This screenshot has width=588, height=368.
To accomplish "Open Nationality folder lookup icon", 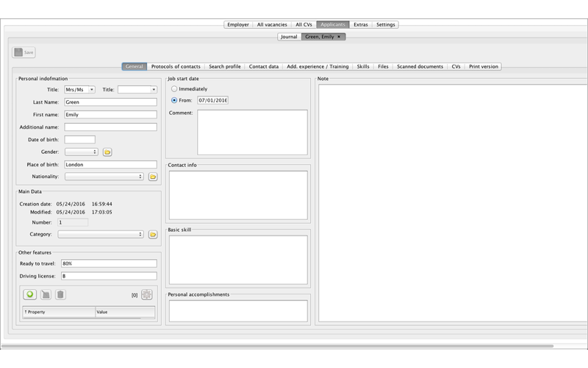I will click(x=153, y=177).
